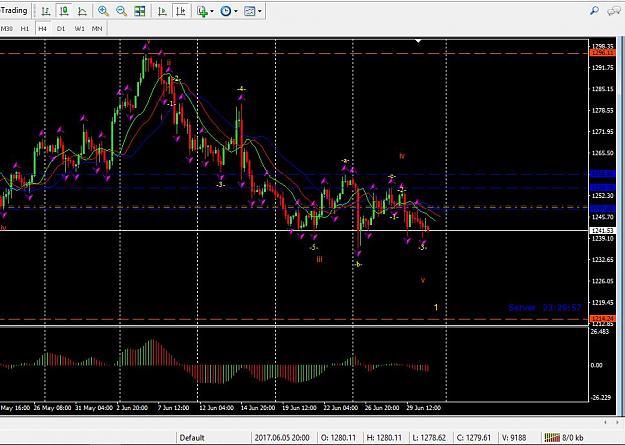Open the chart templates icon
Screen dimensions: 625x445
[x=250, y=11]
